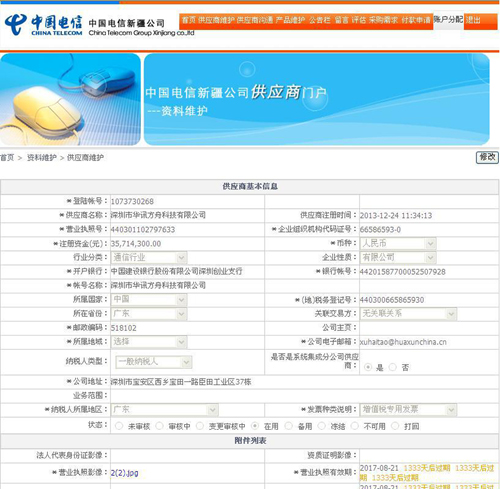
Task: Choose the 冻结 status radio button
Action: (321, 426)
